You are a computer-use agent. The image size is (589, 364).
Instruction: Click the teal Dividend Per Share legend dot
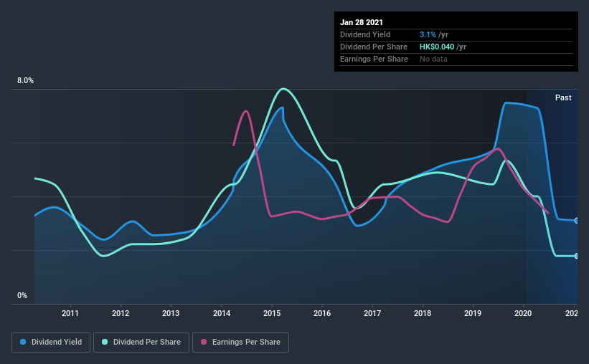click(105, 342)
